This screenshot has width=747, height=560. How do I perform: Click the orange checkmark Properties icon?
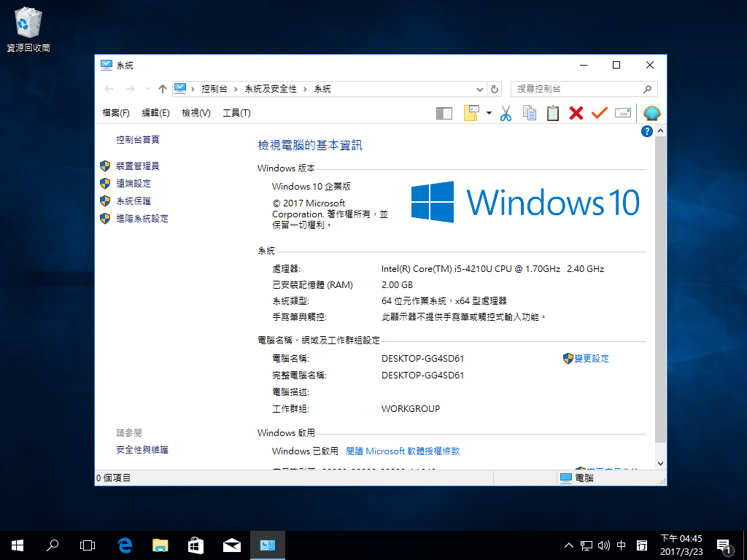coord(600,113)
